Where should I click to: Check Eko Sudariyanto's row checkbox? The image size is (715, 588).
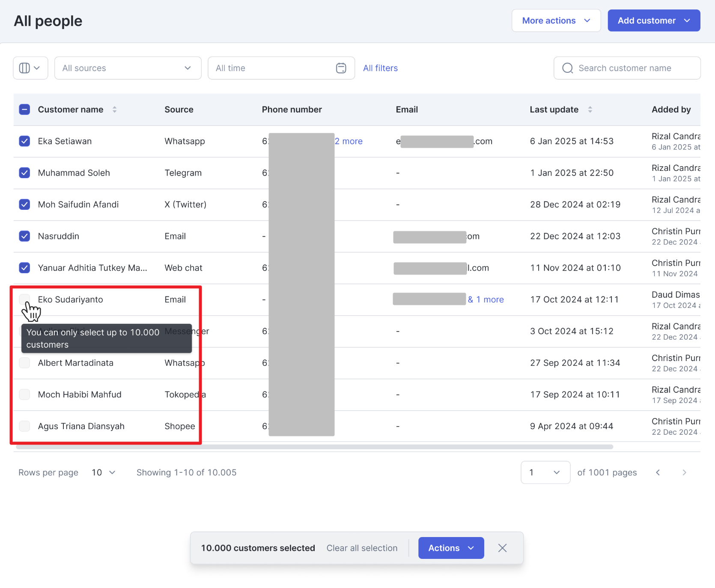[x=24, y=299]
